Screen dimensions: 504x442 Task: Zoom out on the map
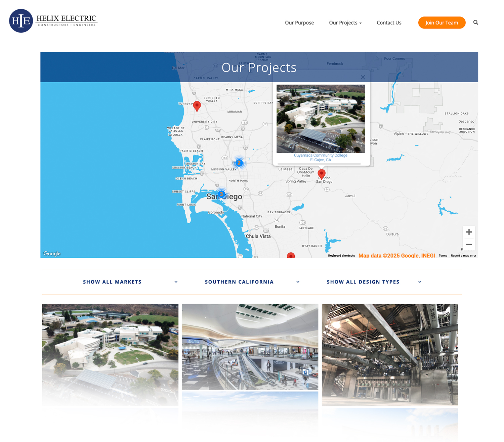pos(469,245)
